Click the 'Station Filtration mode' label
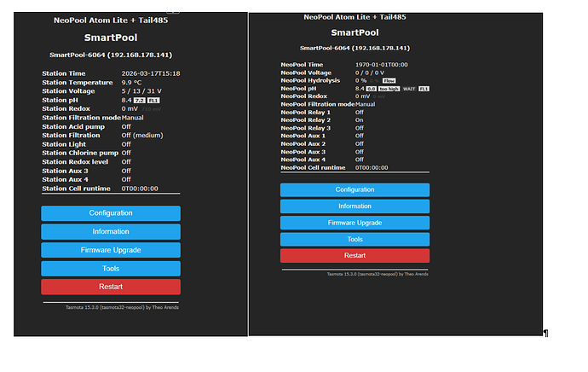This screenshot has height=372, width=588. (81, 118)
